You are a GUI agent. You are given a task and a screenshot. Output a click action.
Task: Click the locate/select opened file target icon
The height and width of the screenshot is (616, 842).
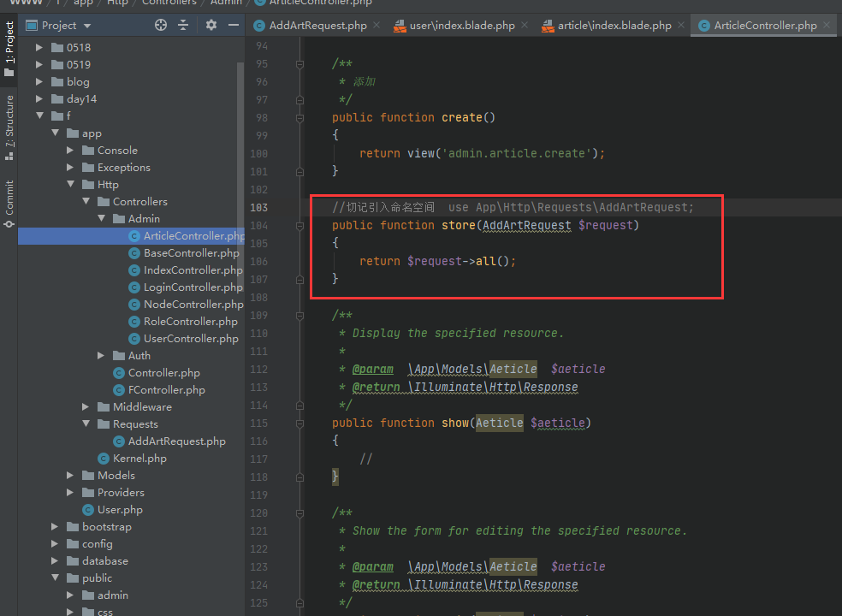pos(161,25)
